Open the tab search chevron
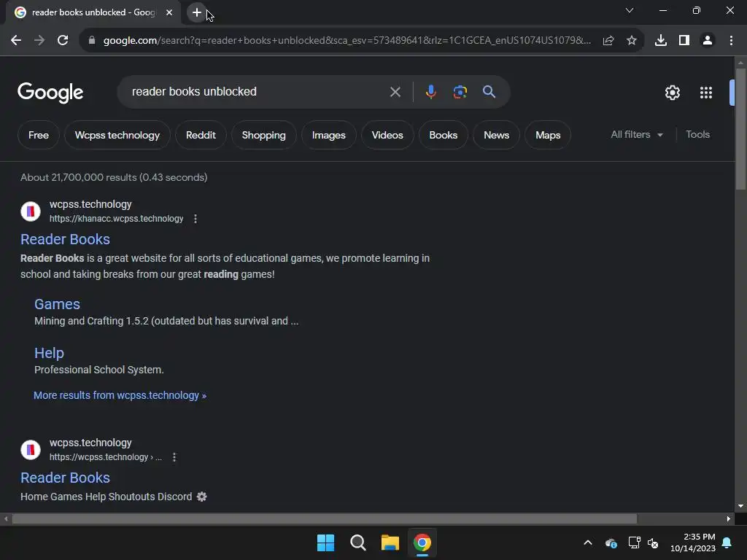Viewport: 747px width, 560px height. tap(630, 10)
